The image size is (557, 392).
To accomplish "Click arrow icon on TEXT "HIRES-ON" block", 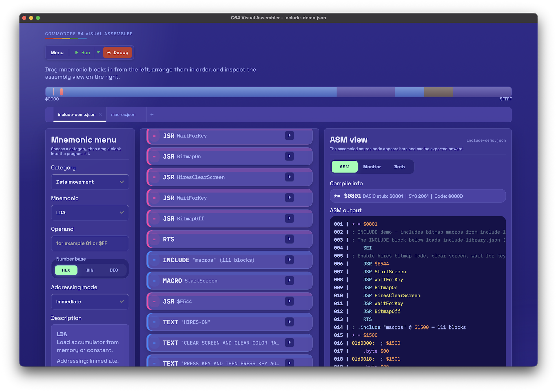I will [x=289, y=322].
